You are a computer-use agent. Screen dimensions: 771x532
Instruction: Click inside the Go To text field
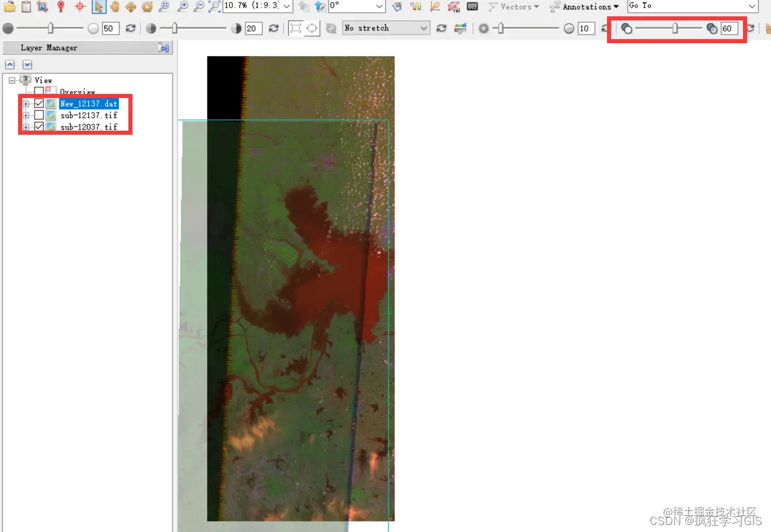click(687, 6)
